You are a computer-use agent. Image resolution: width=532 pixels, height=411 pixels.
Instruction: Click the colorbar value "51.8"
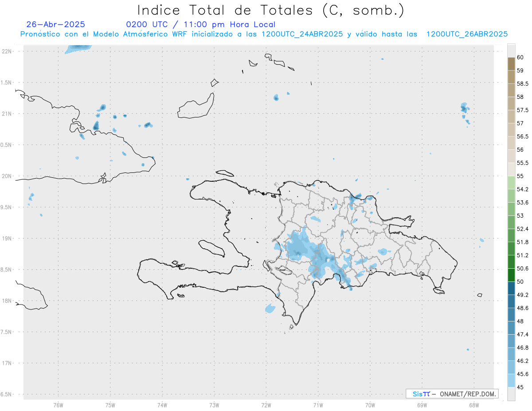pos(523,242)
